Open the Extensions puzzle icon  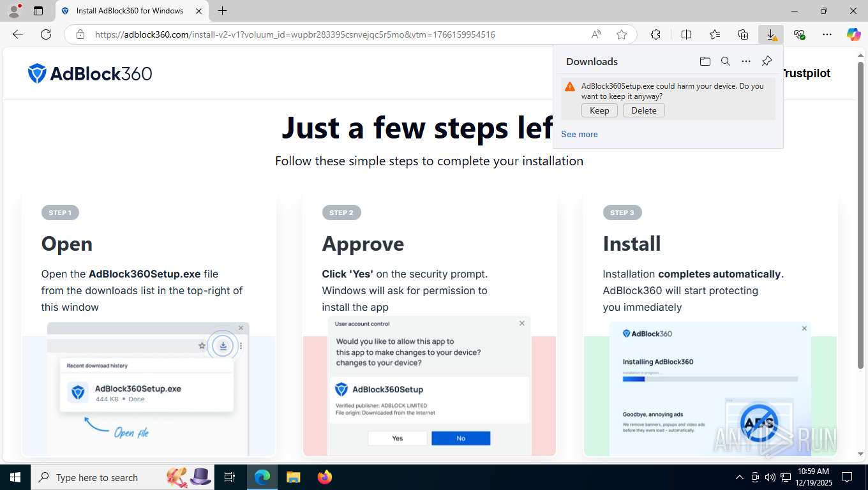click(655, 34)
